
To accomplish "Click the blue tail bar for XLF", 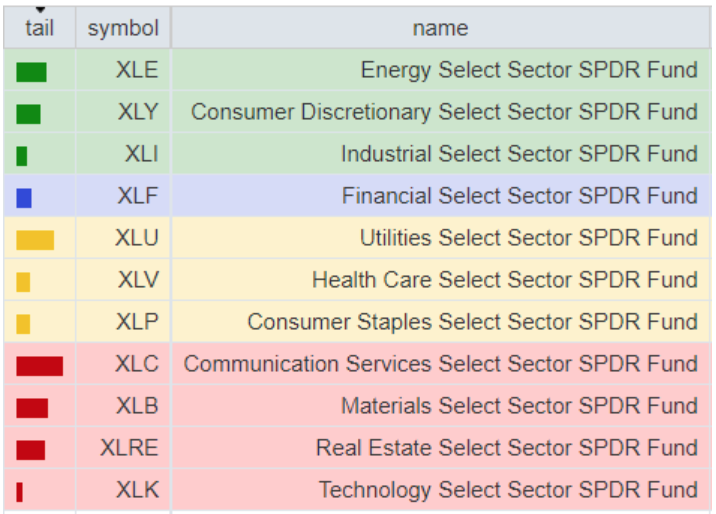I will coord(24,198).
